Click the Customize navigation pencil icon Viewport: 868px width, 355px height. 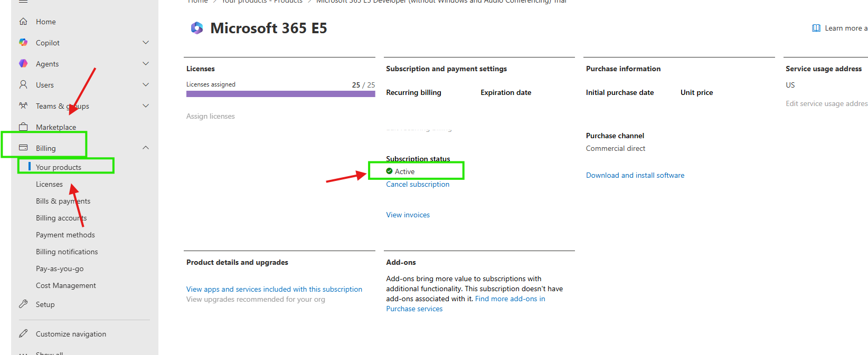23,333
